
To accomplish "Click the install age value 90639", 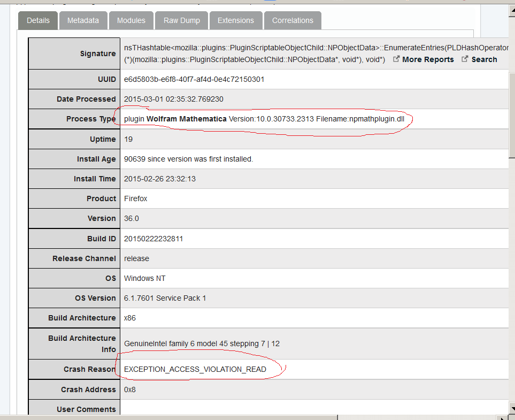I will click(189, 159).
